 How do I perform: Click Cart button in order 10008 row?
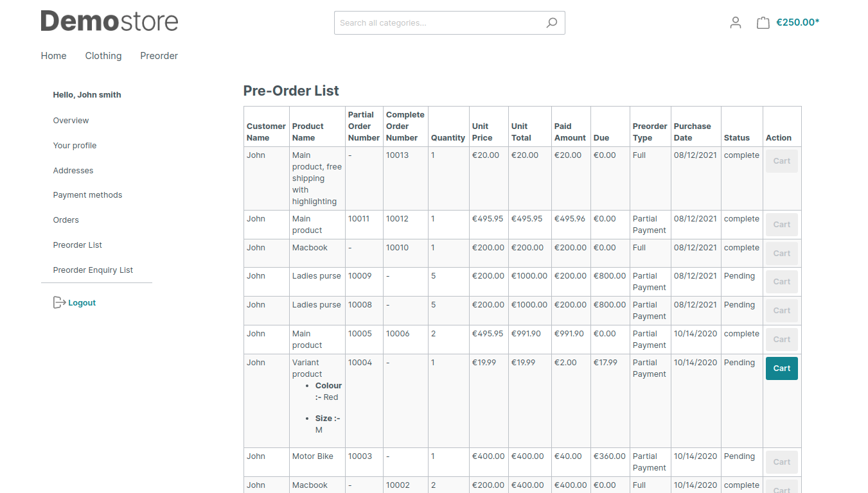782,311
